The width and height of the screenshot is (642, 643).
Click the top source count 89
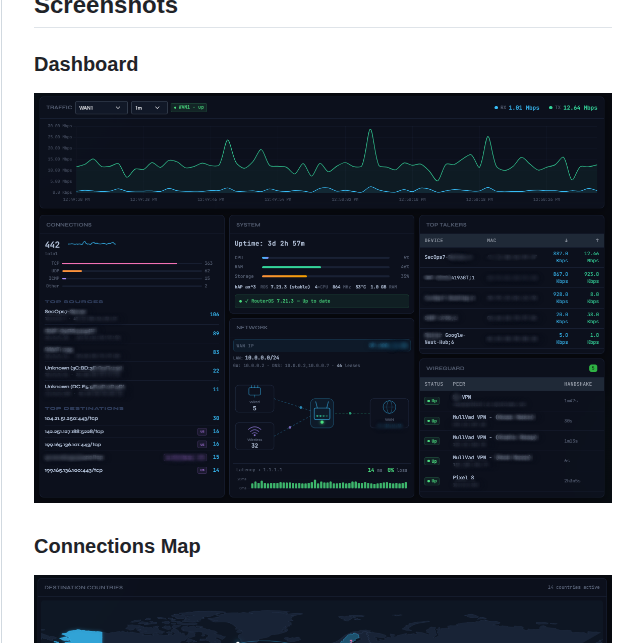[216, 333]
